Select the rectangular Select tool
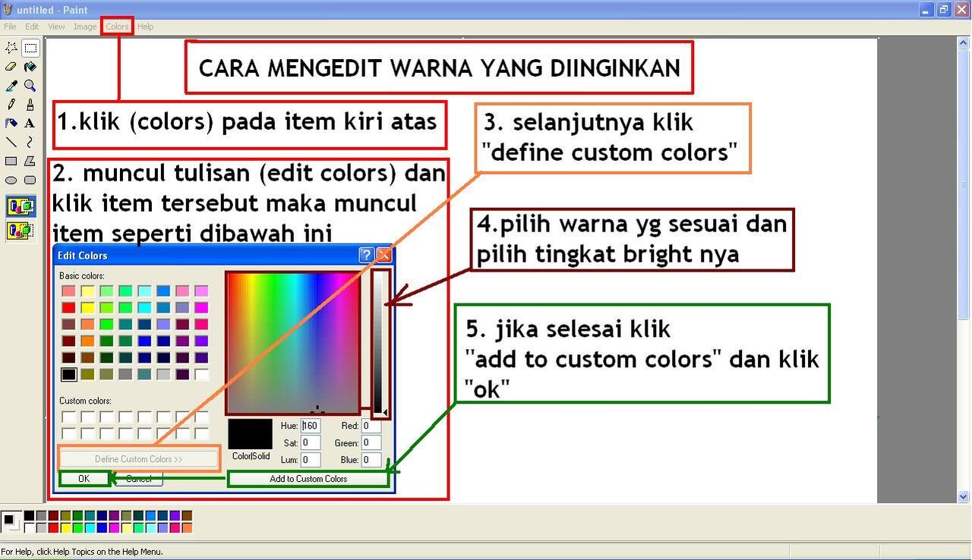The height and width of the screenshot is (560, 972). (x=30, y=48)
